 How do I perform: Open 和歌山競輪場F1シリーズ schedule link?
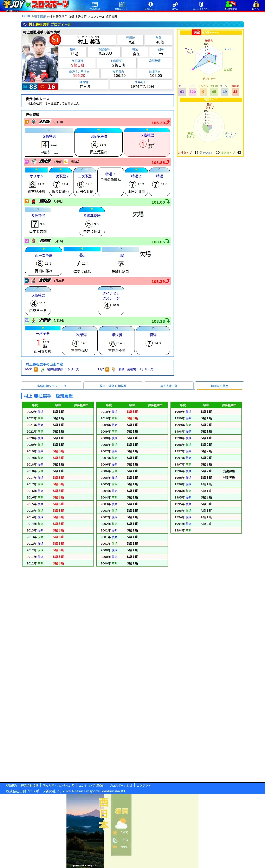click(136, 369)
